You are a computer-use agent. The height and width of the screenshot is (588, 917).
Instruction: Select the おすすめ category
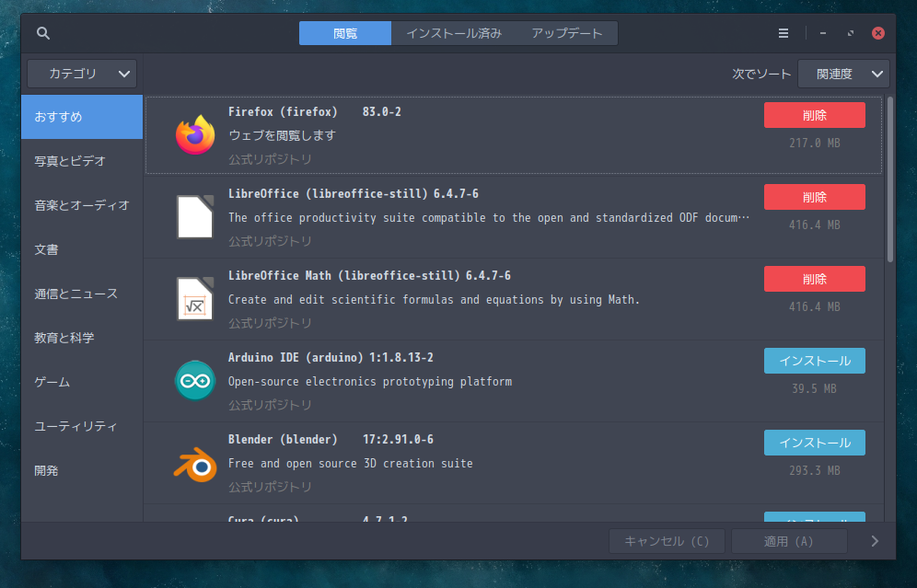pyautogui.click(x=82, y=117)
